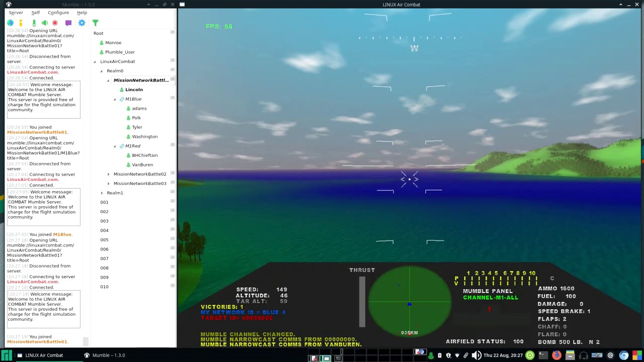Select user Lincoln in channel tree
Viewport: 644px width, 362px height.
(134, 89)
